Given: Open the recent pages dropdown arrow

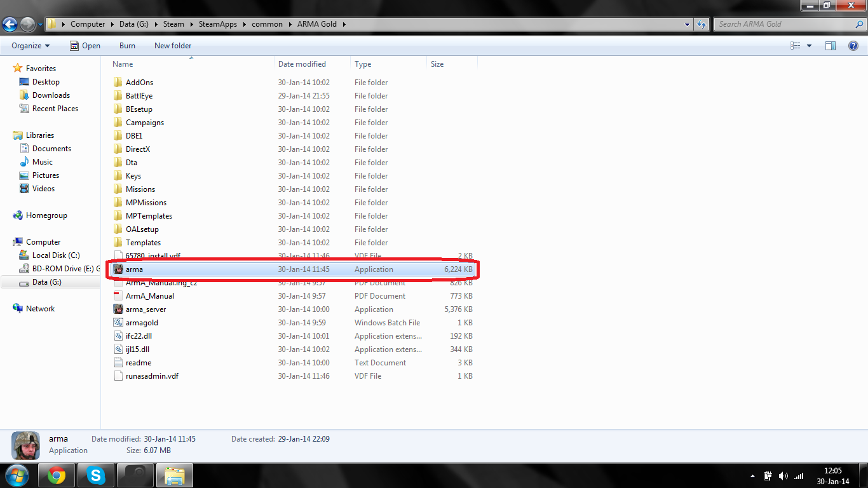Looking at the screenshot, I should coord(41,24).
